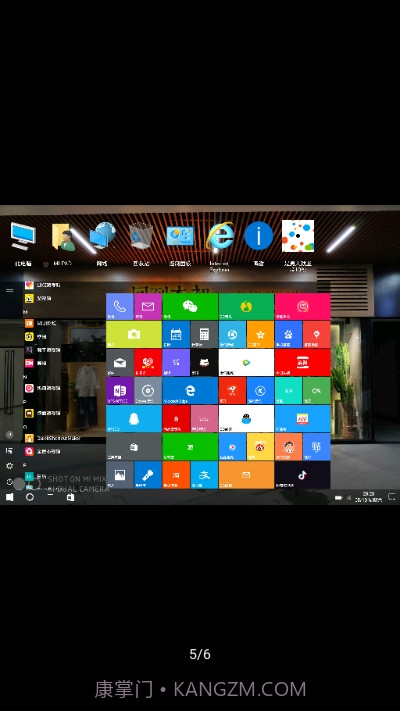400x711 pixels.
Task: Launch the green iQiyi tile
Action: 190,447
